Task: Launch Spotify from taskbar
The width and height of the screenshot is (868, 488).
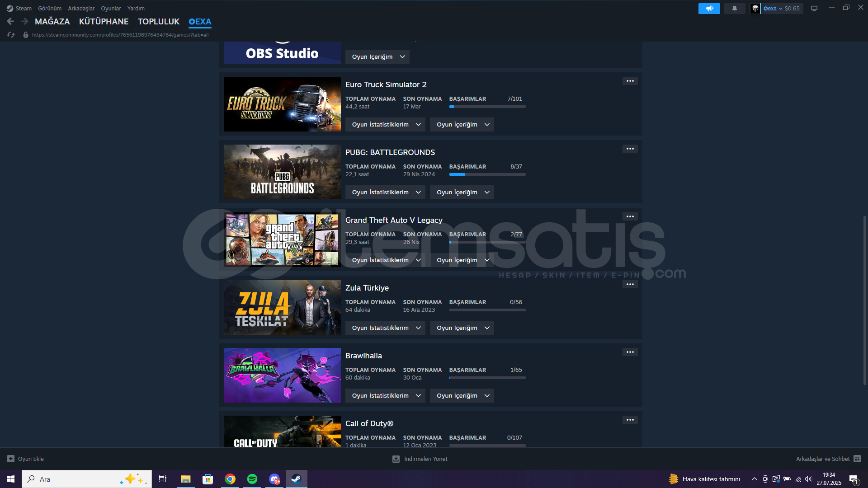Action: [252, 479]
